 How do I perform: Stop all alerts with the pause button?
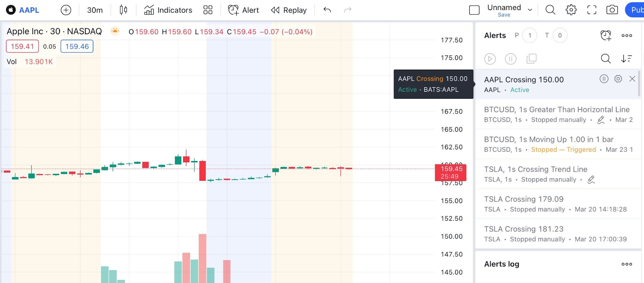click(x=510, y=59)
